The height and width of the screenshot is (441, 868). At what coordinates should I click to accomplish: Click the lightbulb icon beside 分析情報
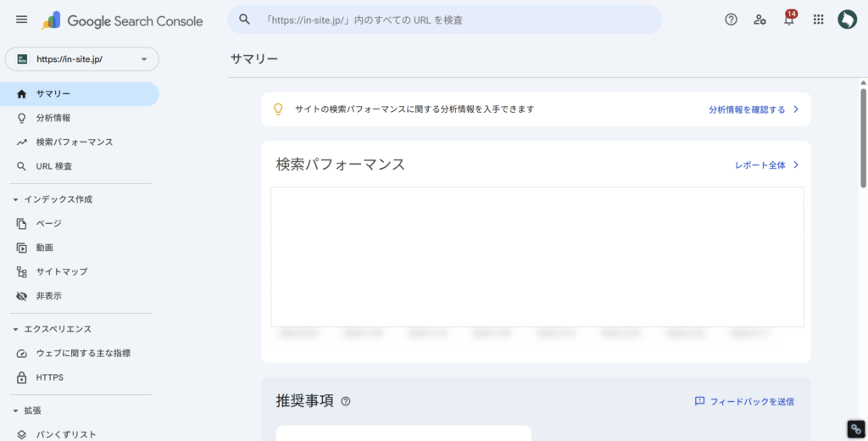21,118
